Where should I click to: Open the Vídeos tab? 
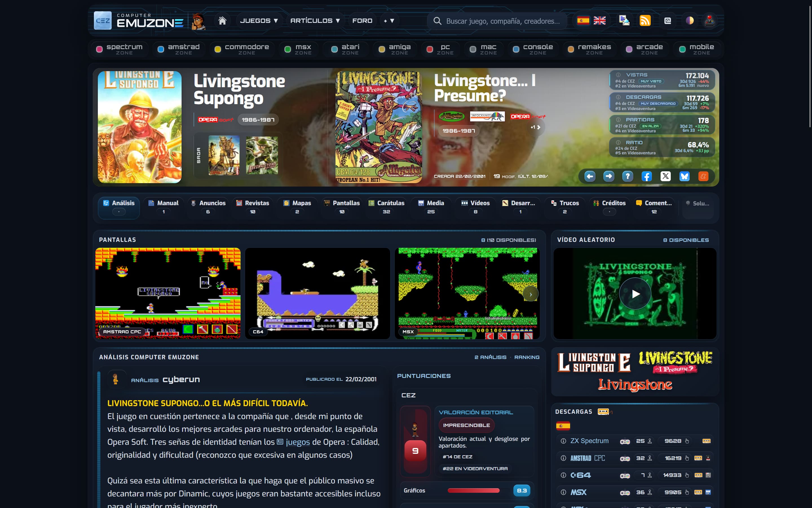[x=475, y=208]
